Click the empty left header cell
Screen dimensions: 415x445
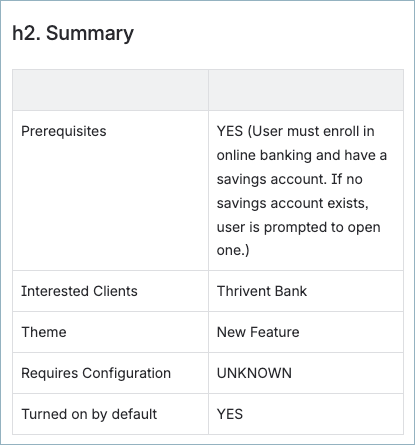click(x=110, y=90)
